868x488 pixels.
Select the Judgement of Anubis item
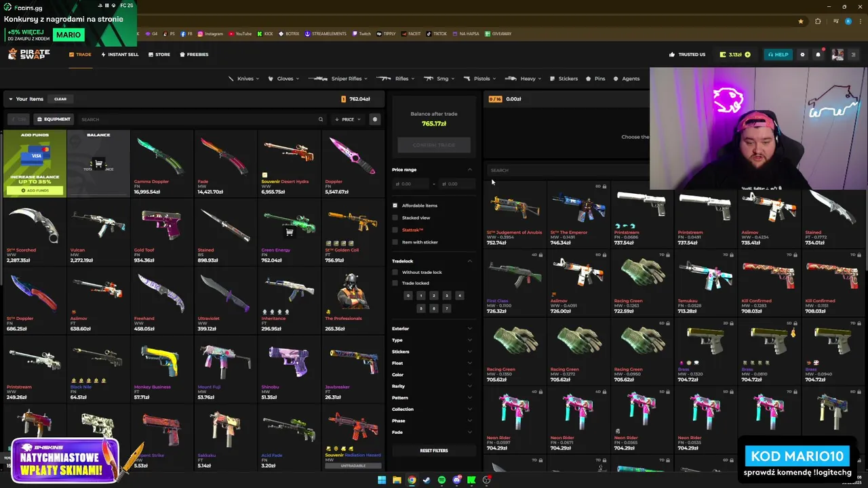point(515,214)
